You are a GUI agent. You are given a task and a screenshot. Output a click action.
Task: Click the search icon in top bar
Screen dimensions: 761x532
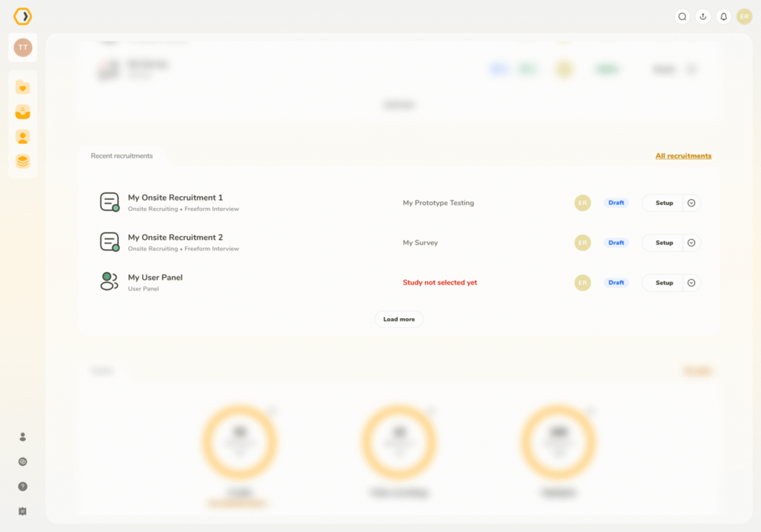coord(682,16)
